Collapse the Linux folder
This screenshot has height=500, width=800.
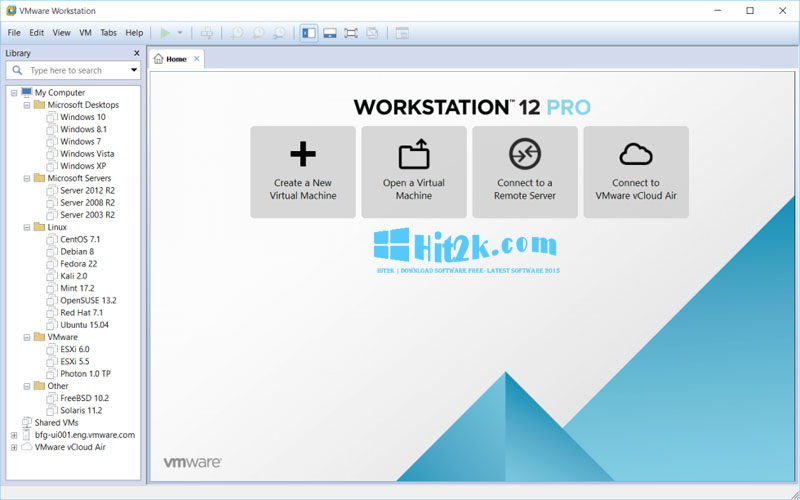(27, 228)
